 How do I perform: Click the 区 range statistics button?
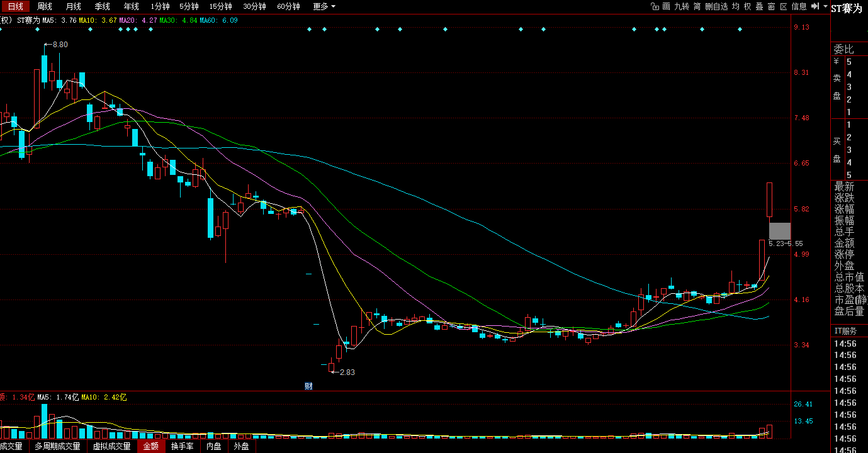tap(784, 6)
